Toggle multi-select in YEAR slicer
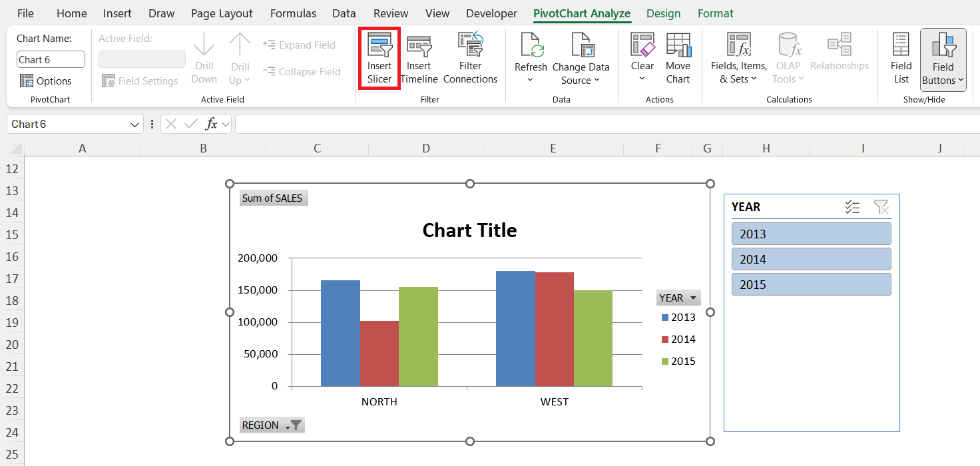Image resolution: width=980 pixels, height=466 pixels. [852, 207]
